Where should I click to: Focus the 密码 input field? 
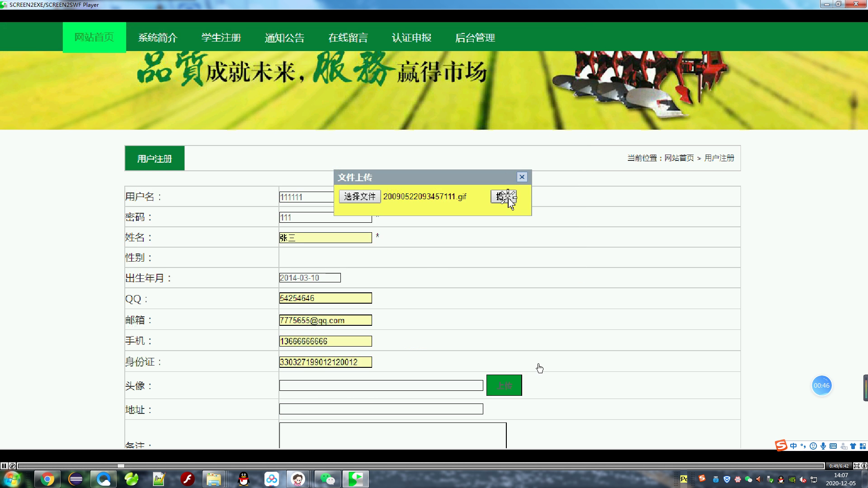[x=325, y=217]
